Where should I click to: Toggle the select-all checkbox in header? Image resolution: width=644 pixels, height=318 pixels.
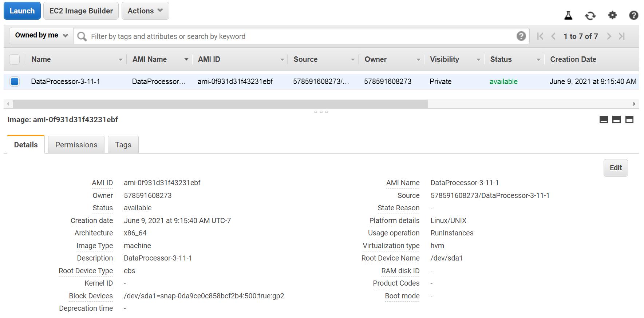click(15, 59)
